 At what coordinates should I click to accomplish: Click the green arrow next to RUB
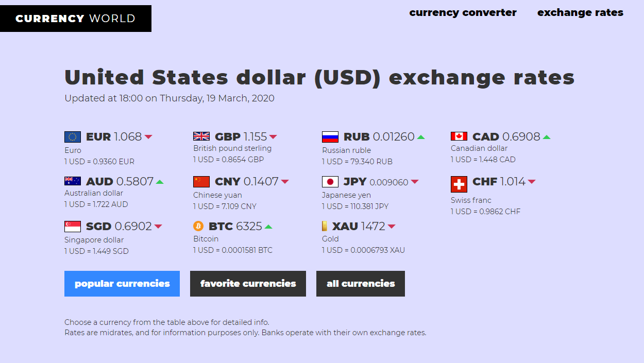(420, 136)
